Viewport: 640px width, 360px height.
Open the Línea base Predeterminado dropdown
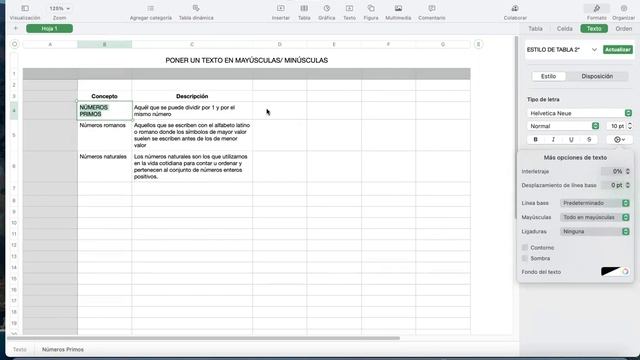click(x=595, y=203)
